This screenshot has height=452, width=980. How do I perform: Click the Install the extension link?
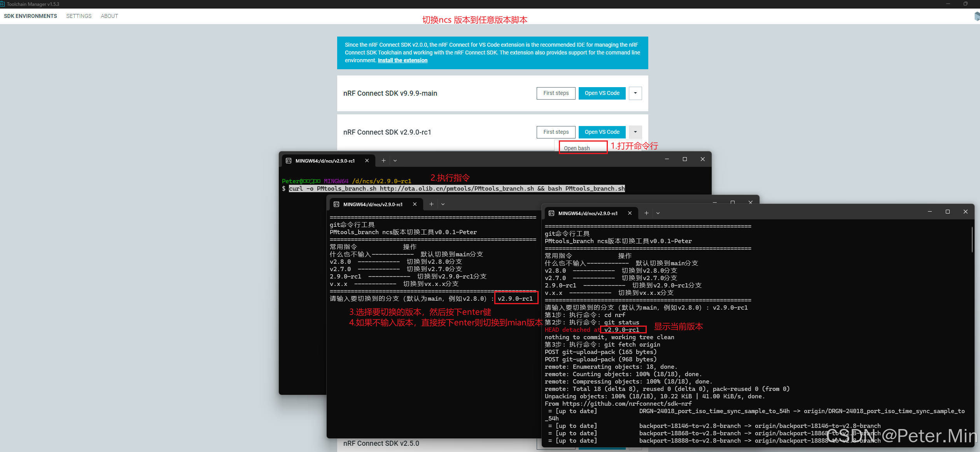point(402,60)
